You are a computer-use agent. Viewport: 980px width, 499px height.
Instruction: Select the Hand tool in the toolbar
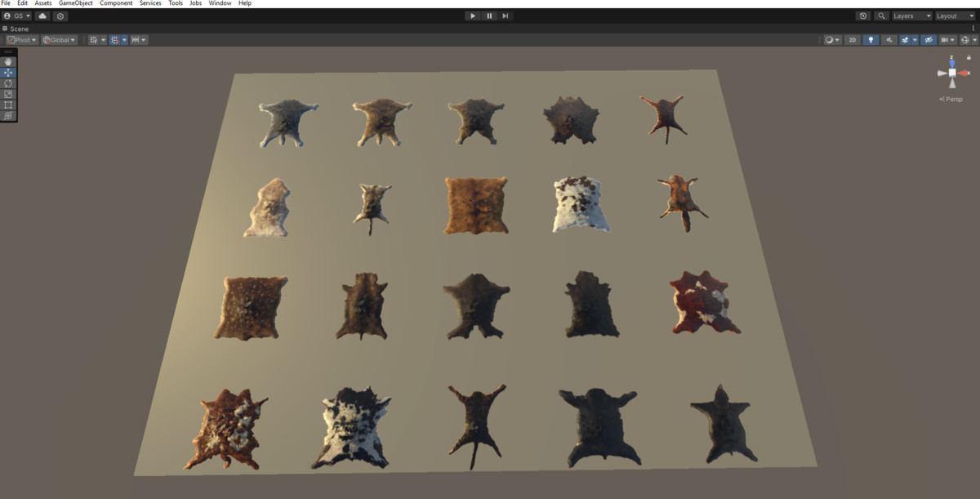(7, 61)
